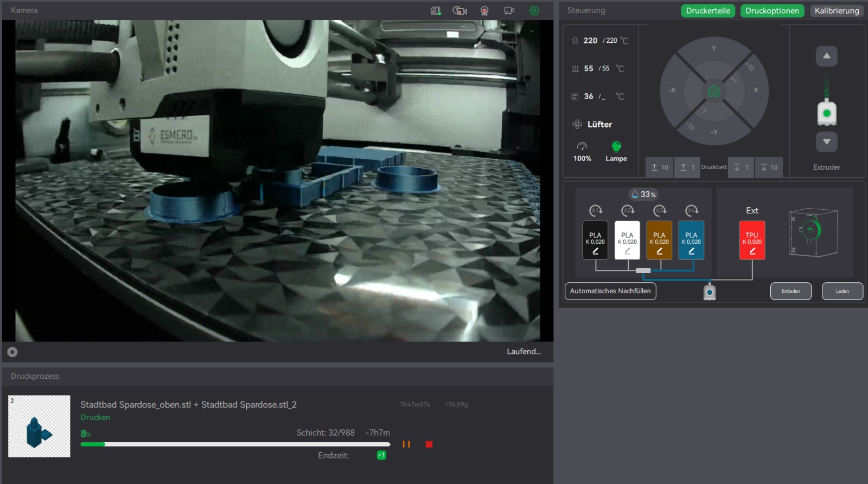Pause the running print job
868x484 pixels.
[x=406, y=444]
